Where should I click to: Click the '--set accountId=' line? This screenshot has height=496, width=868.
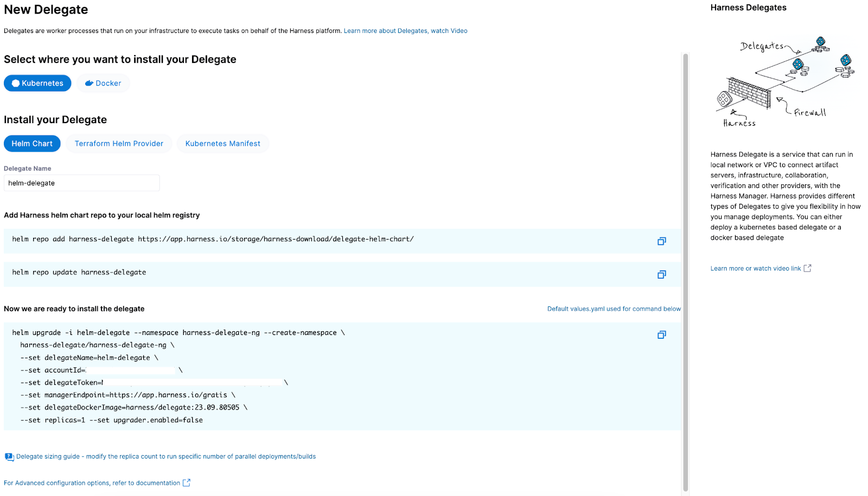(101, 370)
